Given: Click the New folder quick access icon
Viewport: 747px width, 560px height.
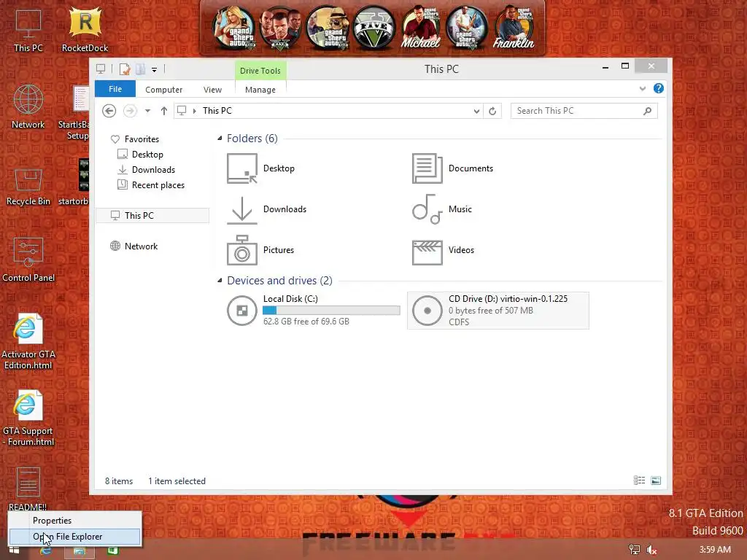Looking at the screenshot, I should click(141, 69).
